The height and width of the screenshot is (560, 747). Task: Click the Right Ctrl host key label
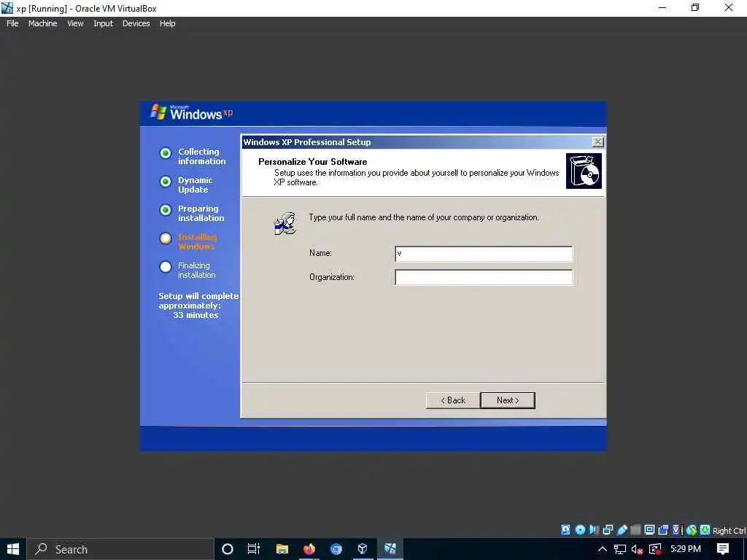729,531
